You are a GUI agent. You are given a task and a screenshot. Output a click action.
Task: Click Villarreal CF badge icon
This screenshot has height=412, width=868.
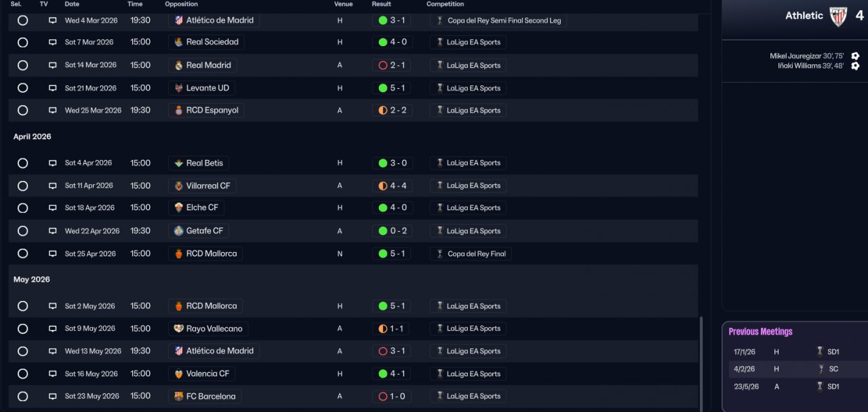[x=178, y=186]
